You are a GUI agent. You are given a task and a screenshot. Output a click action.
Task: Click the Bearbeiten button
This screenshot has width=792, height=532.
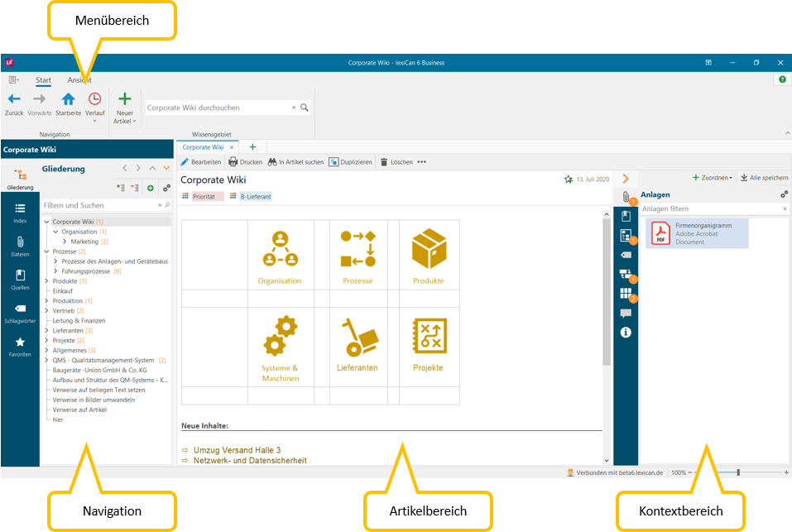click(x=201, y=162)
